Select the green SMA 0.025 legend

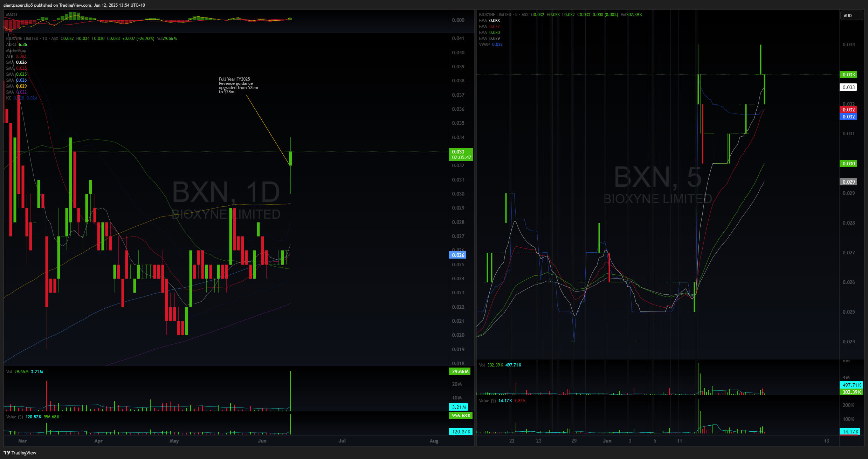16,74
